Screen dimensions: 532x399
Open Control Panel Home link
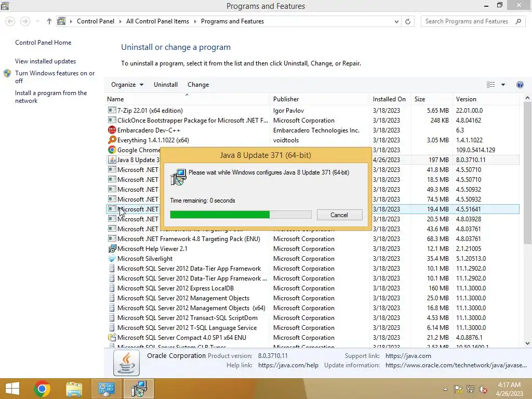[x=43, y=43]
